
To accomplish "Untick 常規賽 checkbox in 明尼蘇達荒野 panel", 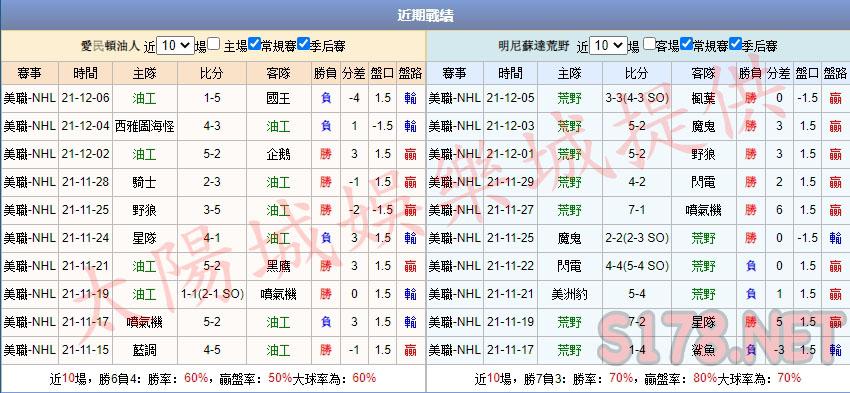I will (687, 44).
